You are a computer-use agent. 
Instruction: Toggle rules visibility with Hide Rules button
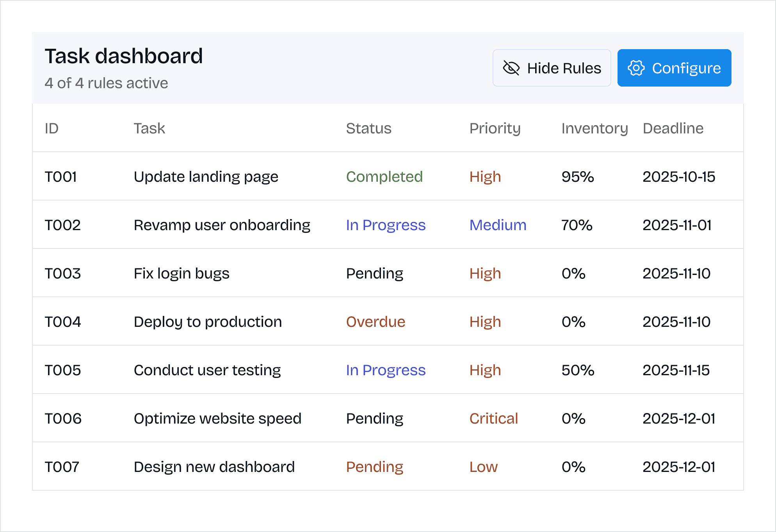(552, 68)
